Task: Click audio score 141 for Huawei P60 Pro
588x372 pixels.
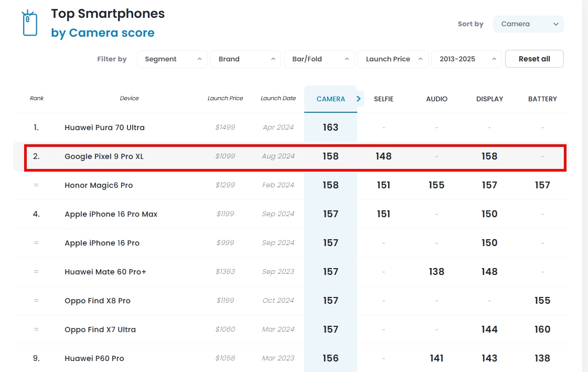Action: [436, 358]
